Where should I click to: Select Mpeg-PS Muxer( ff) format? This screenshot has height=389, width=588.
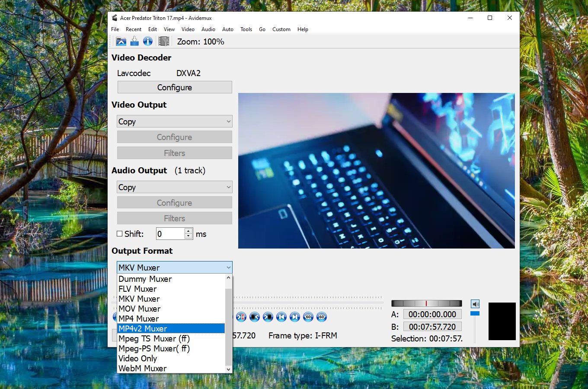[x=171, y=349]
